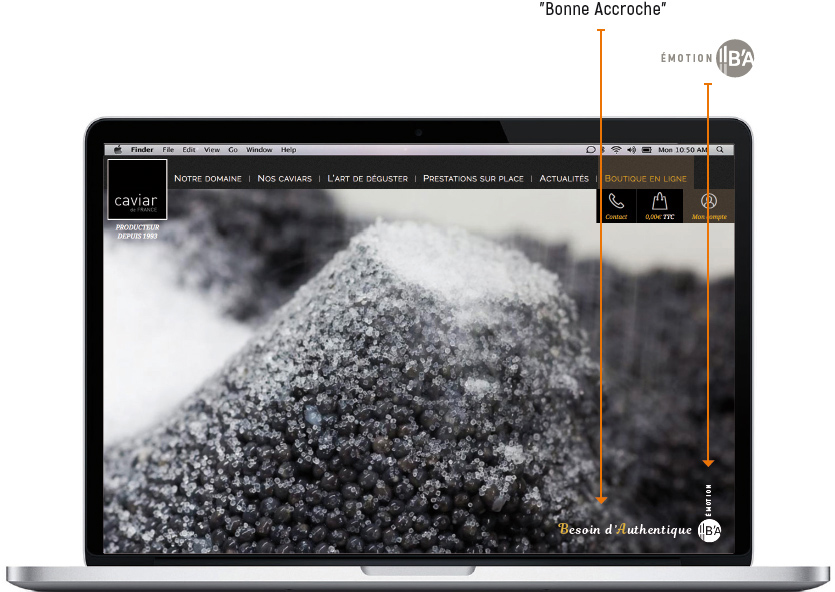Click the volume speaker icon in menu bar
The image size is (835, 592).
tap(631, 149)
